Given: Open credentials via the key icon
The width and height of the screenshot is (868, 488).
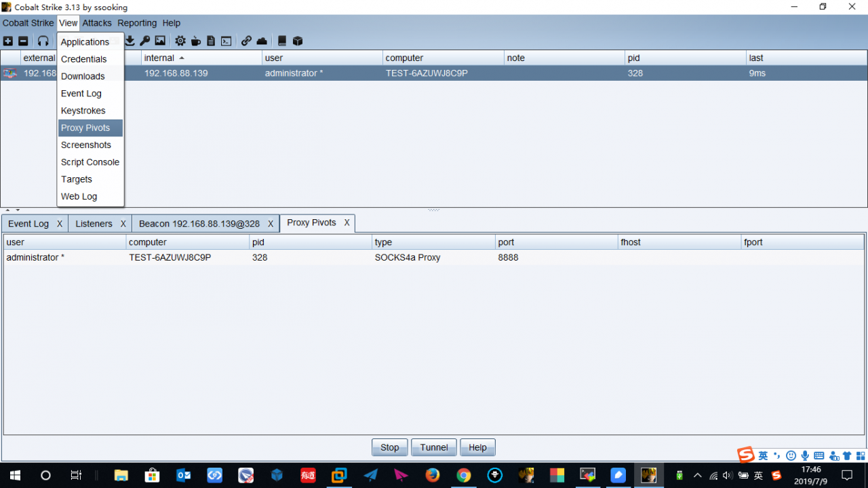Looking at the screenshot, I should tap(144, 41).
